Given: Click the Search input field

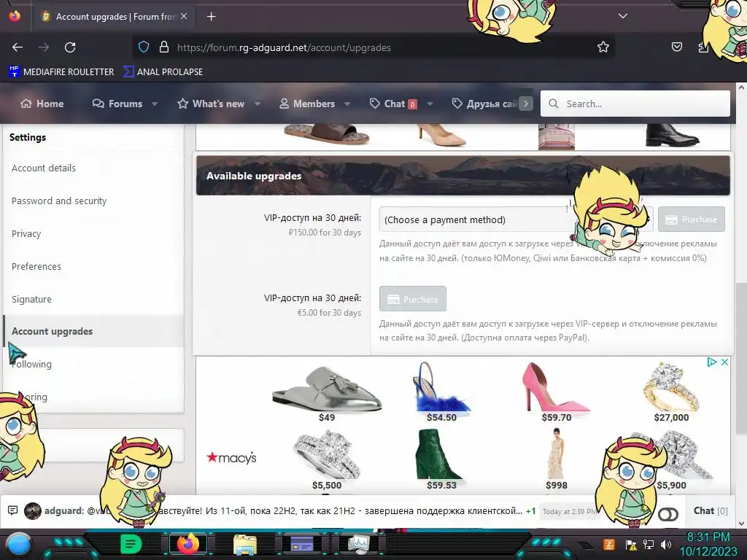Looking at the screenshot, I should click(635, 104).
